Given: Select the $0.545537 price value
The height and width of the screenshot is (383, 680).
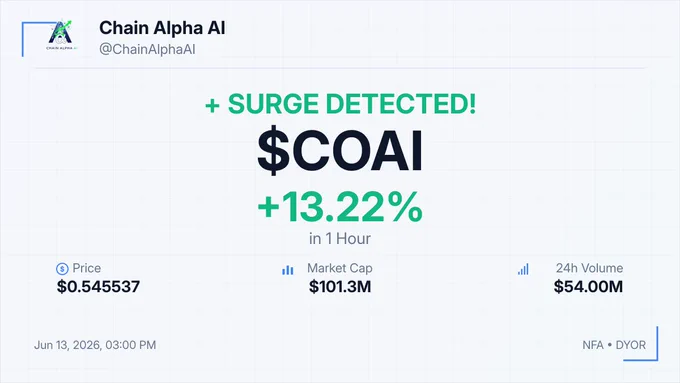Looking at the screenshot, I should 98,287.
